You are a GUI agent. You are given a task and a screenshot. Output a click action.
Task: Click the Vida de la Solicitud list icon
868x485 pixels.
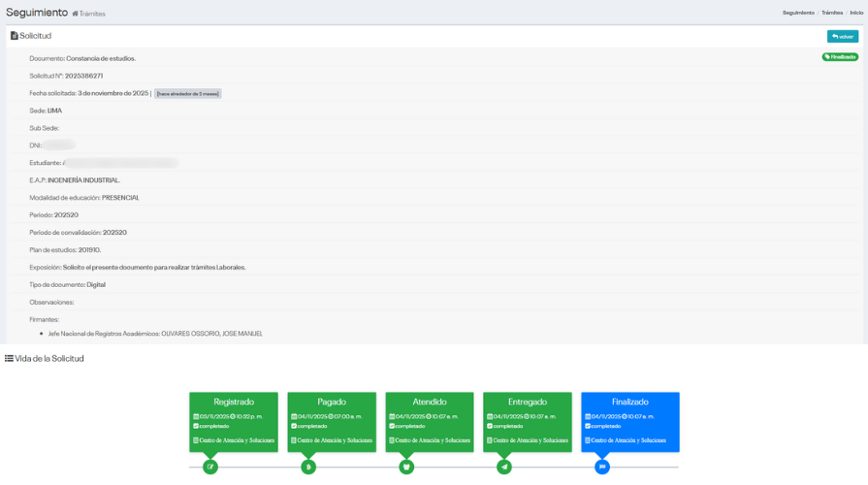[x=9, y=359]
